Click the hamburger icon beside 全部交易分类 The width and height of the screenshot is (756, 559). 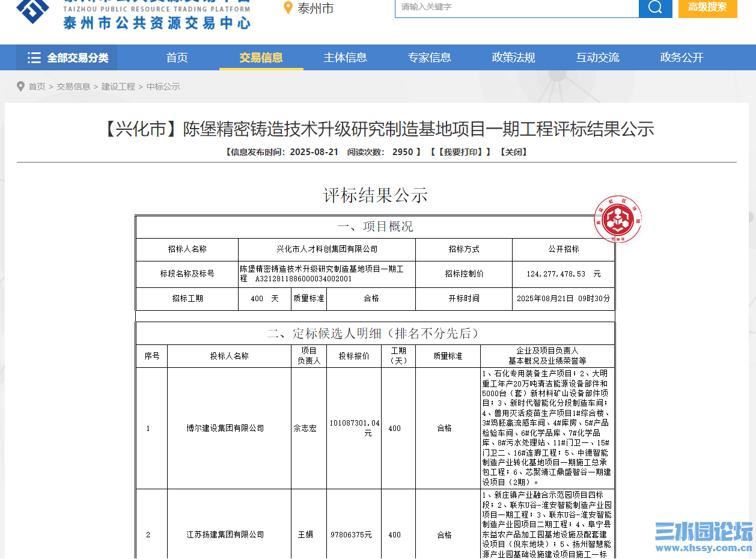(x=34, y=58)
